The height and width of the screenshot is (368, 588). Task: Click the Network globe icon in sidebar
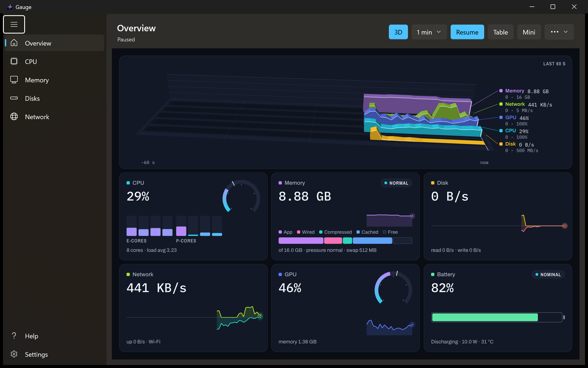point(14,117)
